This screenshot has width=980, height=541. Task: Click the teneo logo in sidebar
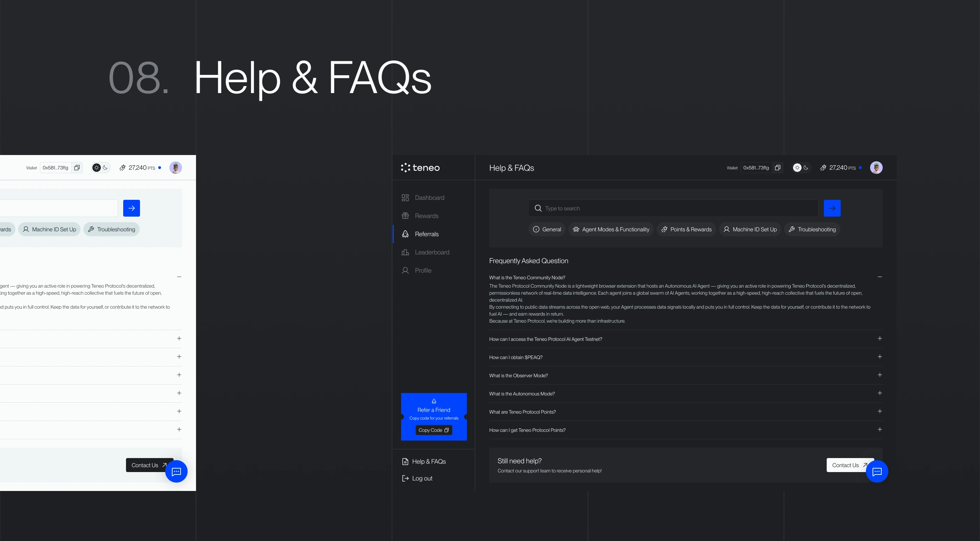pyautogui.click(x=420, y=168)
